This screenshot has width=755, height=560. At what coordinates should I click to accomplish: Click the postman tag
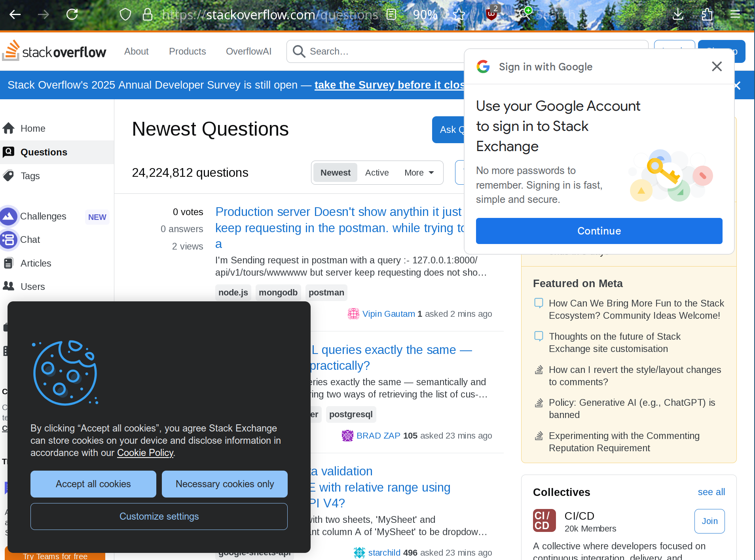[326, 293]
